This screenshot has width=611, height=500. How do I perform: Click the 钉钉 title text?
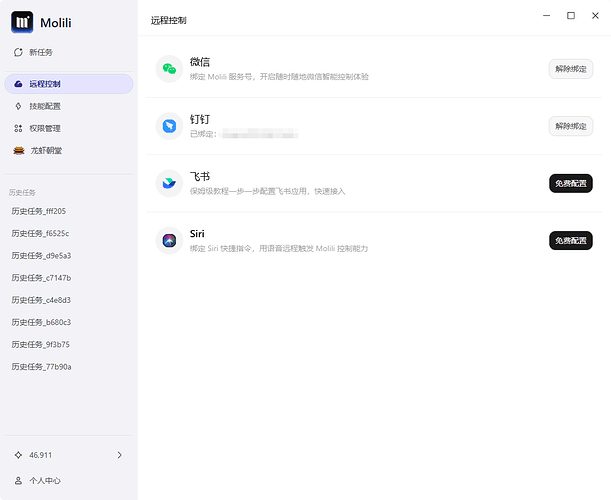click(200, 119)
